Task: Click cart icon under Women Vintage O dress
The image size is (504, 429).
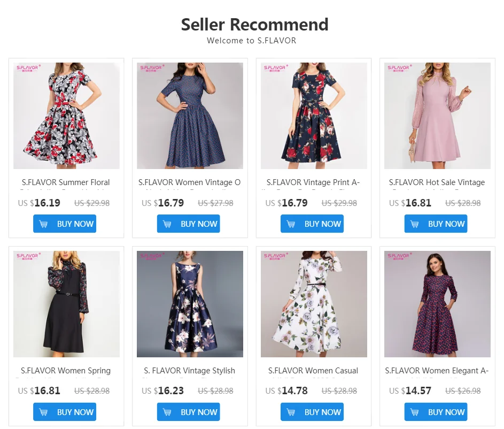Action: coord(167,224)
